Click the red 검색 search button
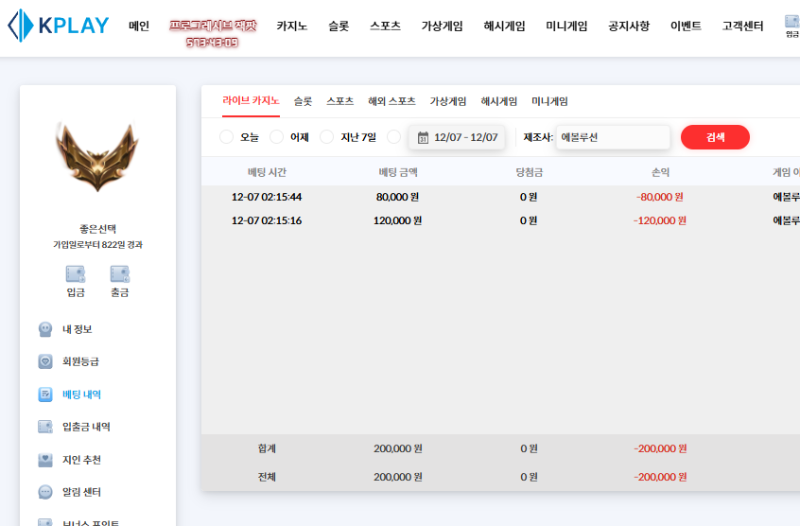800x526 pixels. (x=715, y=137)
